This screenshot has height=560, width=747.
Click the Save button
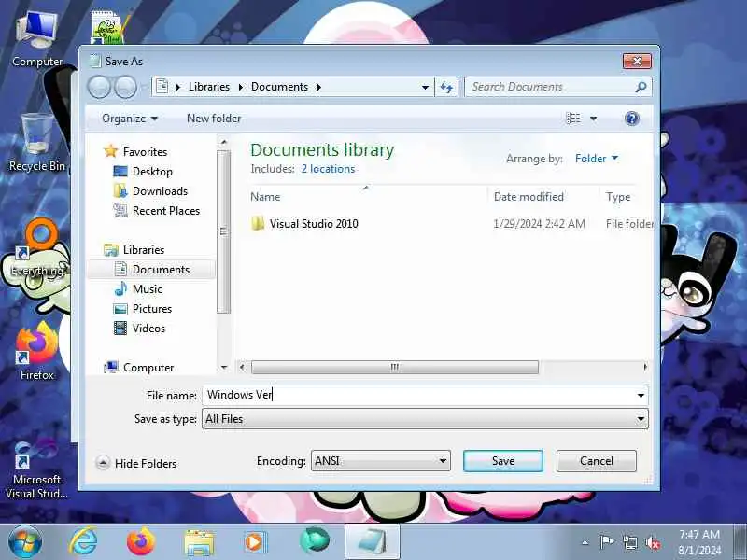point(503,461)
